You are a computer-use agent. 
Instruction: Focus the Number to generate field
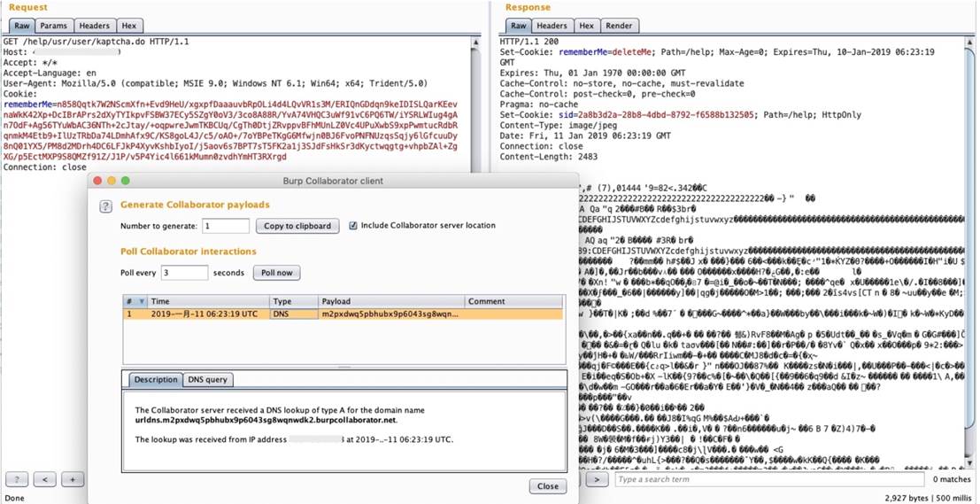[x=226, y=226]
